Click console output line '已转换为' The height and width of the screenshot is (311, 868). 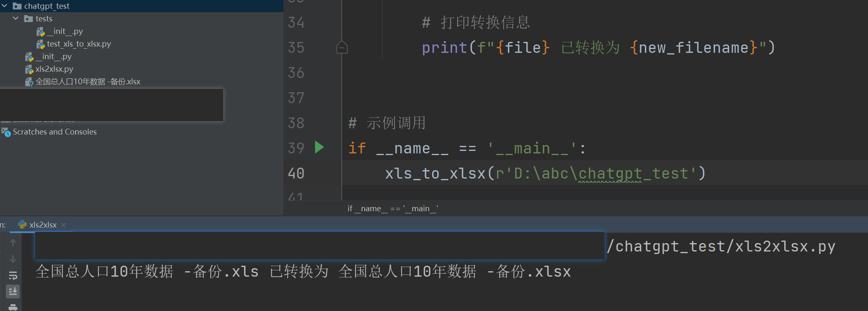coord(299,271)
